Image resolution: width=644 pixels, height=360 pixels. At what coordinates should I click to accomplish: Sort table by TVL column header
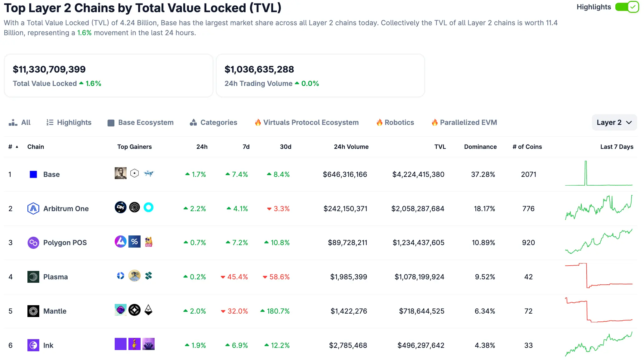click(x=440, y=147)
